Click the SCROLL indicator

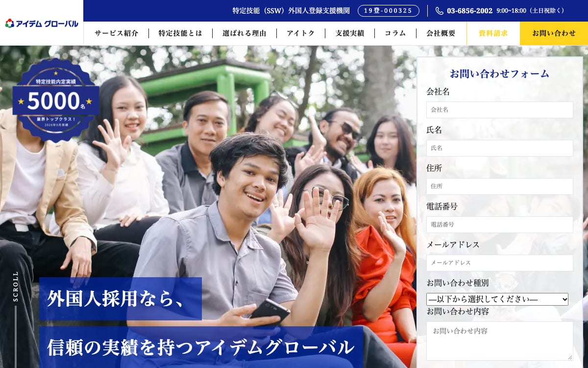click(x=16, y=286)
